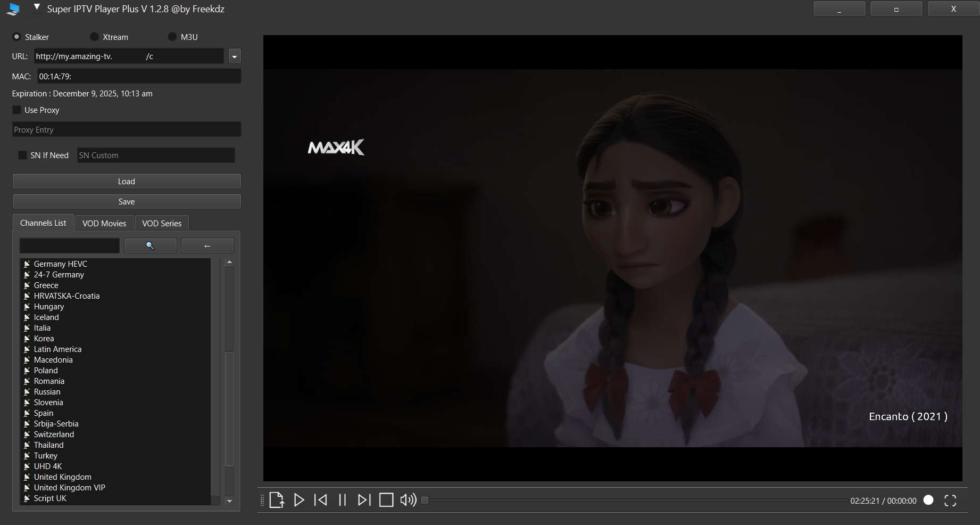This screenshot has width=980, height=525.
Task: Click the video seek slider track
Action: coord(633,500)
